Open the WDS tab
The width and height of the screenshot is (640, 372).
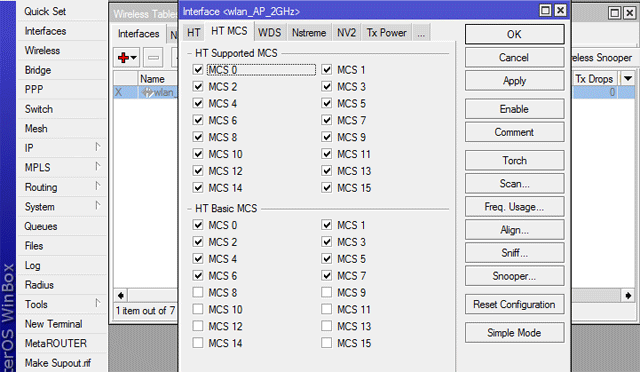coord(269,33)
